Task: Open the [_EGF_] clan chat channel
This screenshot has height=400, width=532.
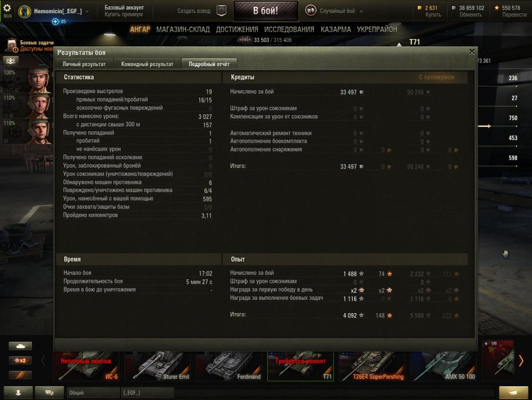Action: tap(147, 392)
